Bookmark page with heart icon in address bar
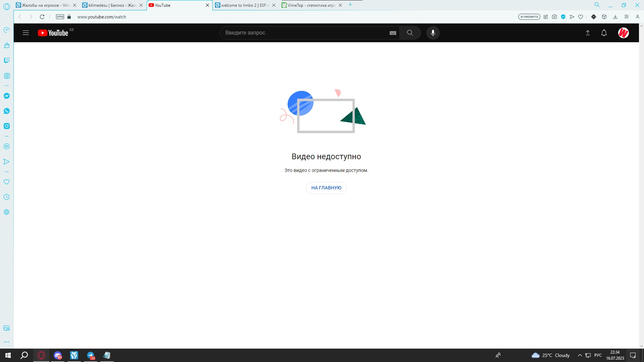 [581, 17]
